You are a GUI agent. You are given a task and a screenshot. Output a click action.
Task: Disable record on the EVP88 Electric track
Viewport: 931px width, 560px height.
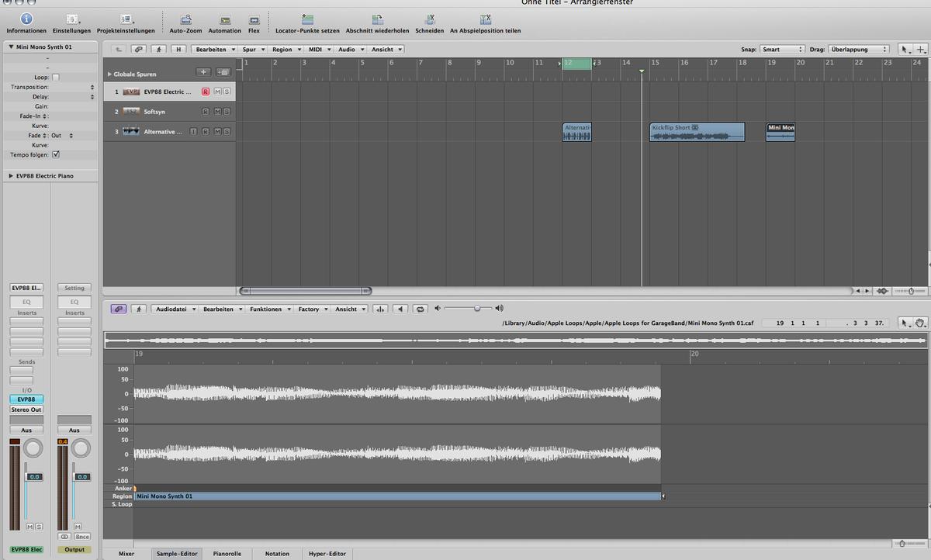(x=206, y=92)
